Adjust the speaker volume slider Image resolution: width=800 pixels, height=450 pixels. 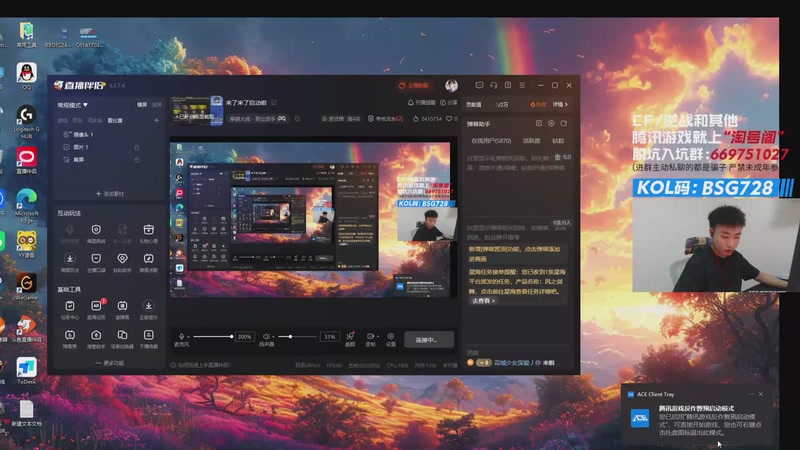click(x=297, y=337)
